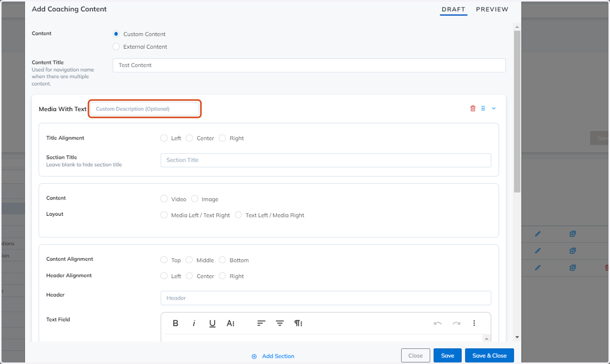Set Content Alignment to Bottom

click(222, 260)
